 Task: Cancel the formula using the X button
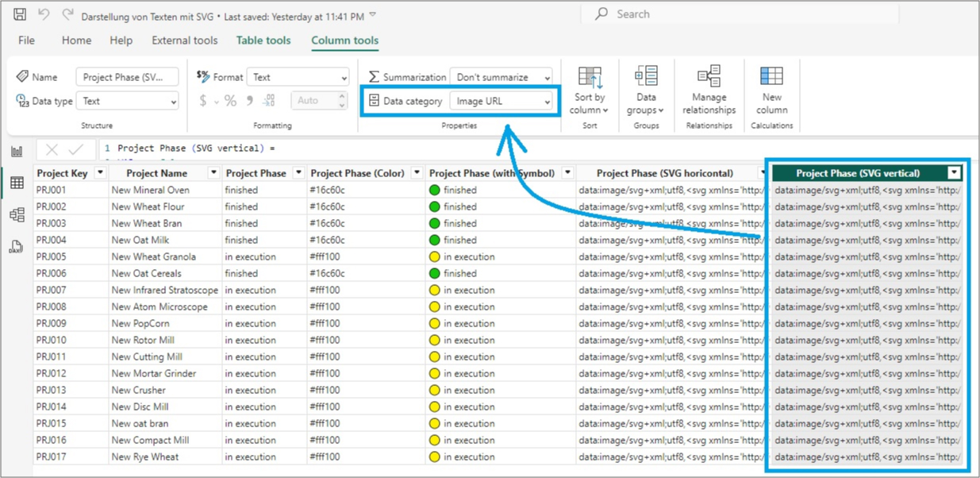50,148
